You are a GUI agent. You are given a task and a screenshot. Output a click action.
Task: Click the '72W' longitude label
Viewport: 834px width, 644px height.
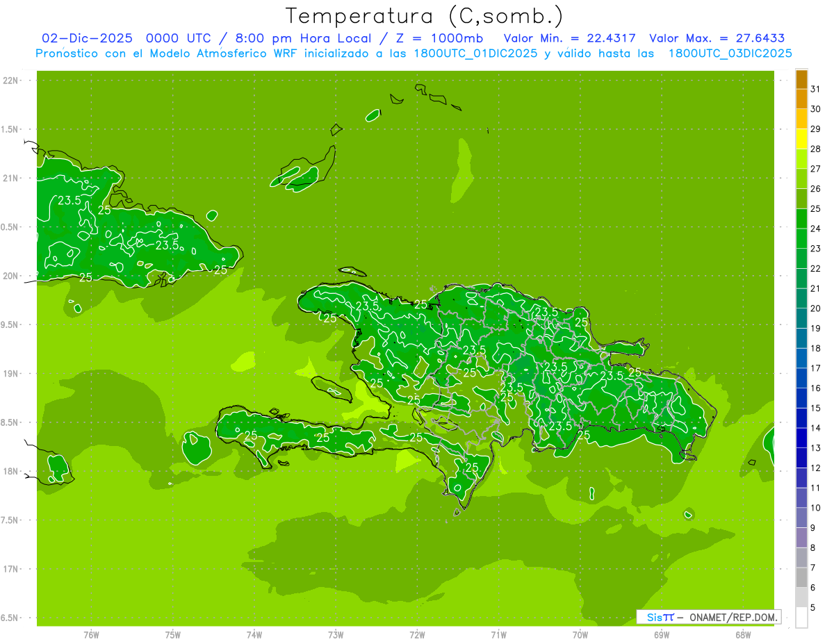(x=417, y=634)
